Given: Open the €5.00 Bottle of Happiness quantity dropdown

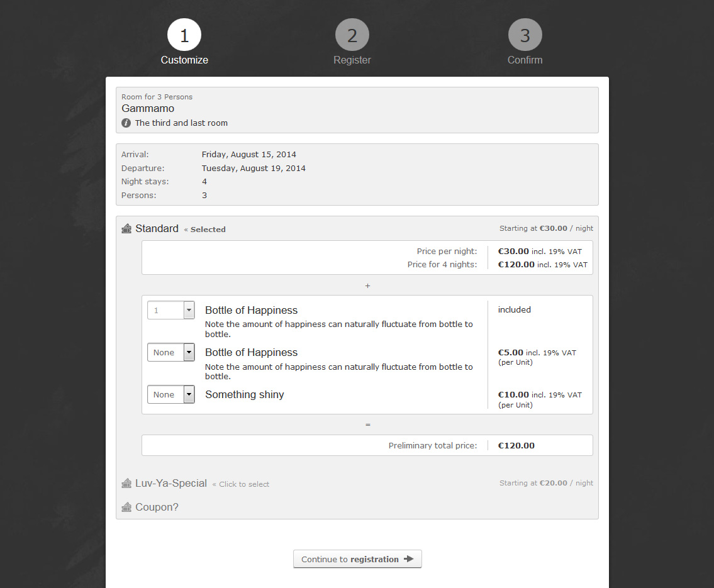Looking at the screenshot, I should [x=171, y=352].
